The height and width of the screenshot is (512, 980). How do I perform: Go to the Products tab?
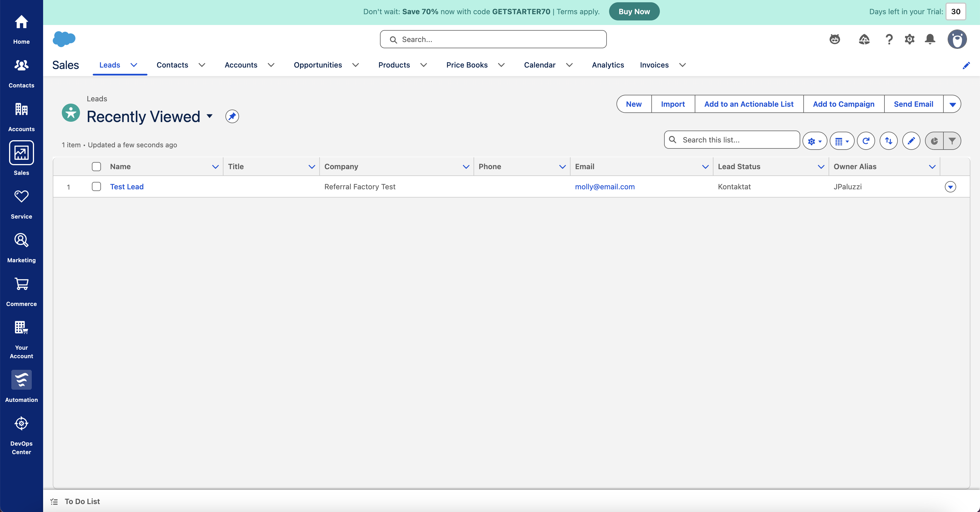click(394, 65)
